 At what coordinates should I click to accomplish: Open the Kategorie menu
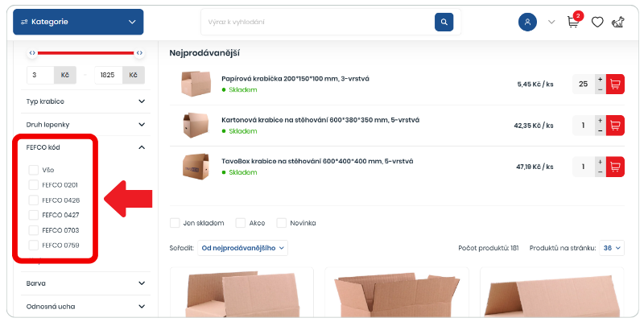click(x=78, y=22)
